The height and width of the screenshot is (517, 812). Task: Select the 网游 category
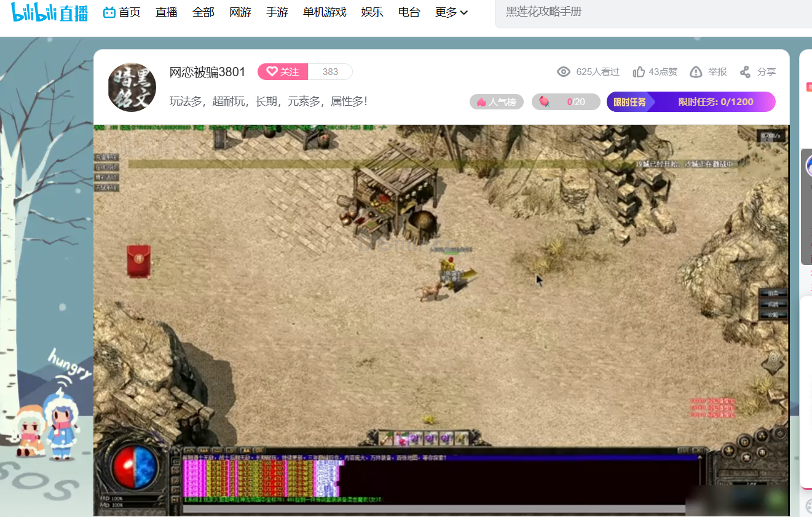click(240, 12)
